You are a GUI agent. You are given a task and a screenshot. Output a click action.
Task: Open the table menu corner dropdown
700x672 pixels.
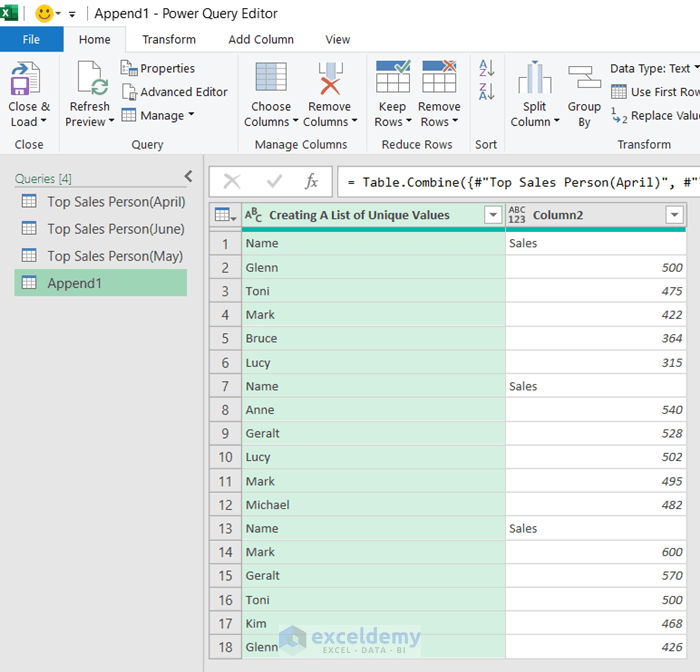coord(225,215)
